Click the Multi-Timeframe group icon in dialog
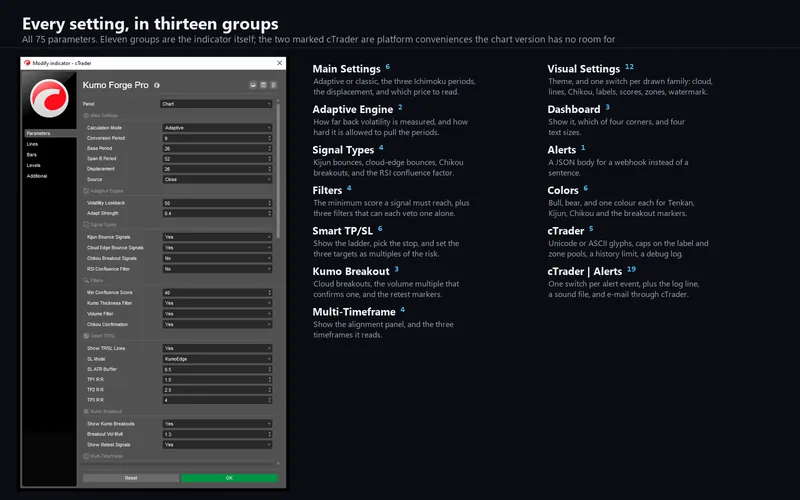 coord(86,456)
